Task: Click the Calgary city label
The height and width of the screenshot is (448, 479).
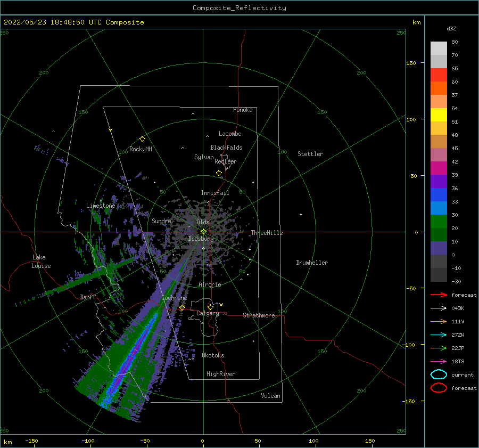Action: pos(208,313)
